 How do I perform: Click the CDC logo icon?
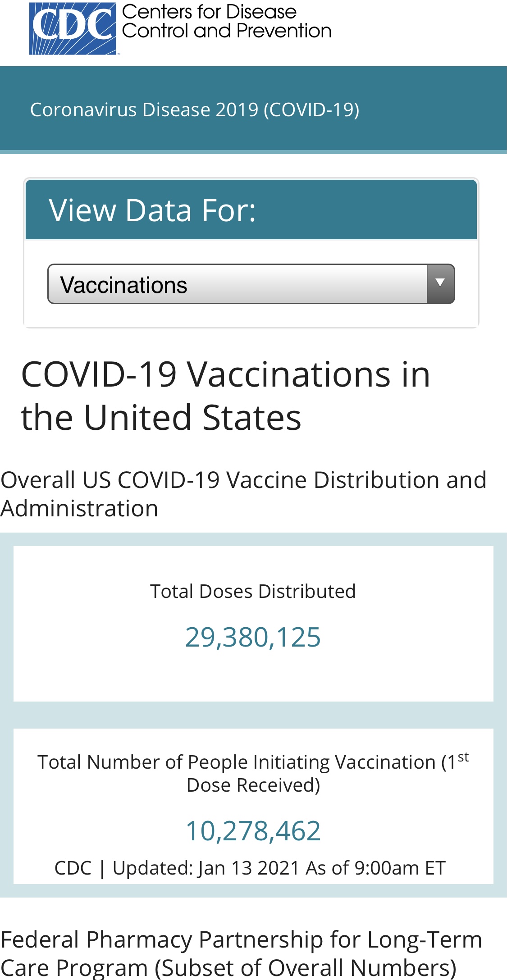point(73,28)
